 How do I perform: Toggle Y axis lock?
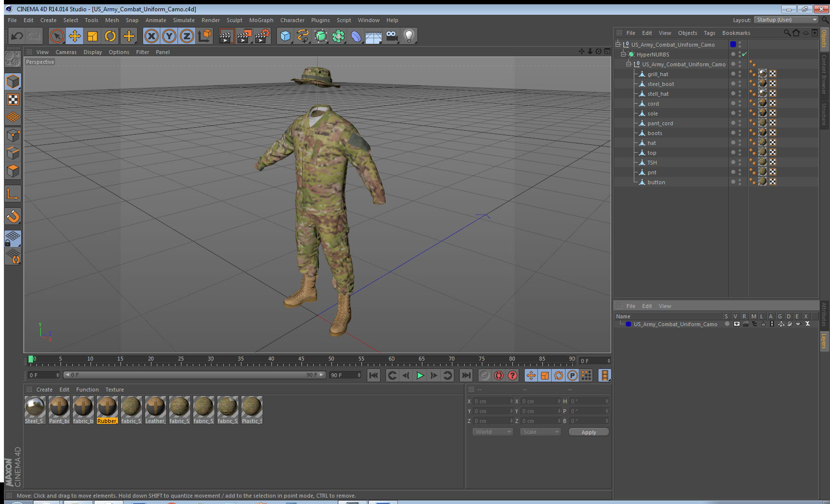coord(169,36)
